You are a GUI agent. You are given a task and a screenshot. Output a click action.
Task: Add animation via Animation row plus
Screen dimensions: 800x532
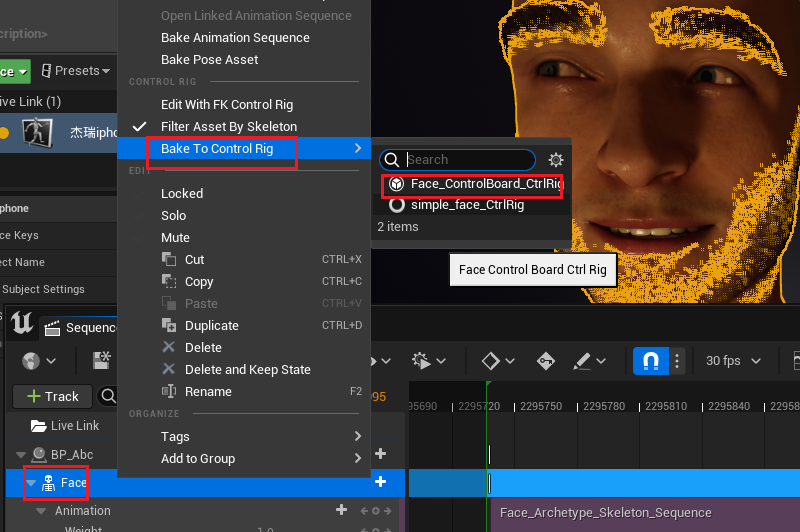click(x=341, y=510)
